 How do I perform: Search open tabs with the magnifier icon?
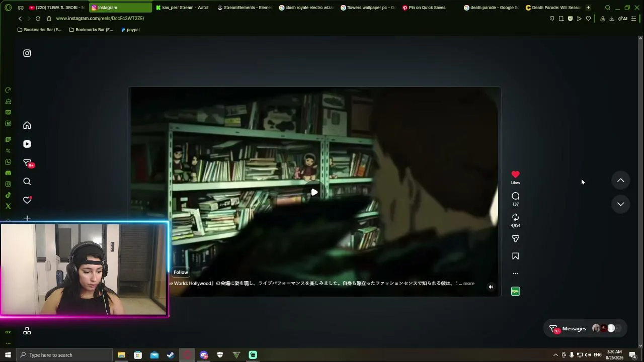(608, 8)
